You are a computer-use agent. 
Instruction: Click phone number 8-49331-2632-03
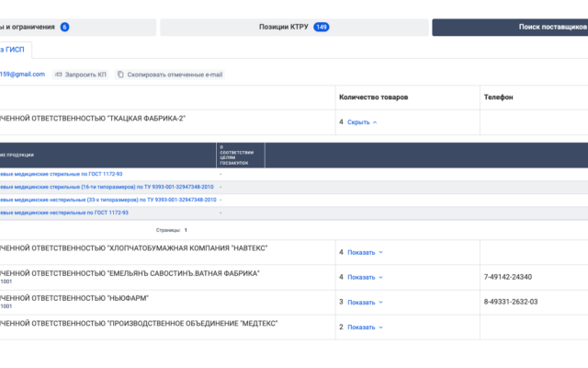511,302
